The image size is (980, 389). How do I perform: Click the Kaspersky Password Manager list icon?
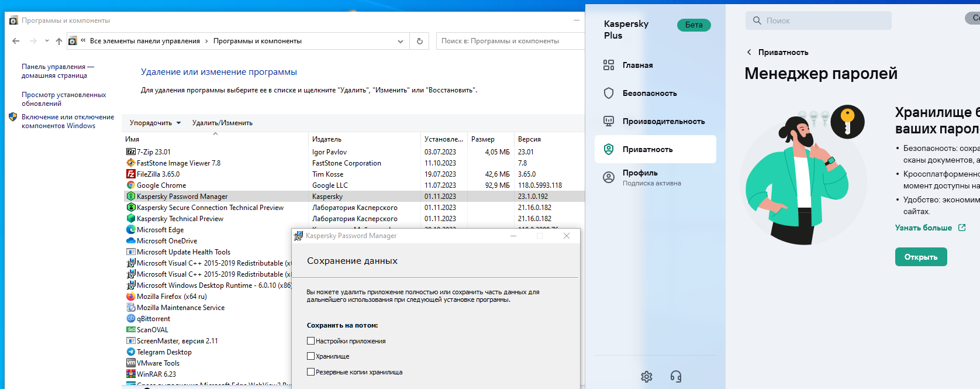131,197
